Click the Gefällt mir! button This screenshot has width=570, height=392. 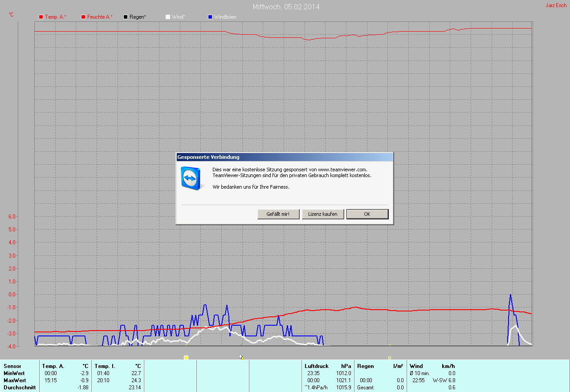click(278, 214)
